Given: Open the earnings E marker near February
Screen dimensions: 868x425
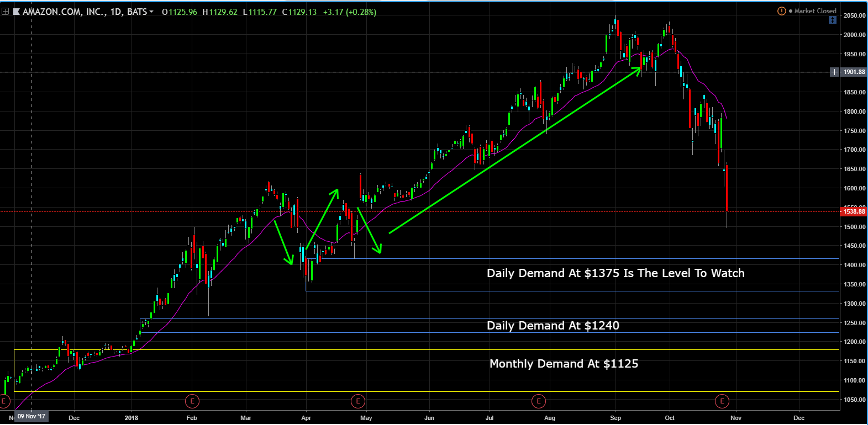Looking at the screenshot, I should (192, 401).
